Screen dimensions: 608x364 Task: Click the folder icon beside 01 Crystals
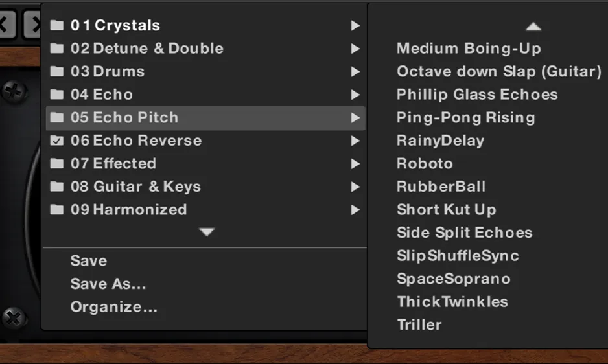[57, 26]
